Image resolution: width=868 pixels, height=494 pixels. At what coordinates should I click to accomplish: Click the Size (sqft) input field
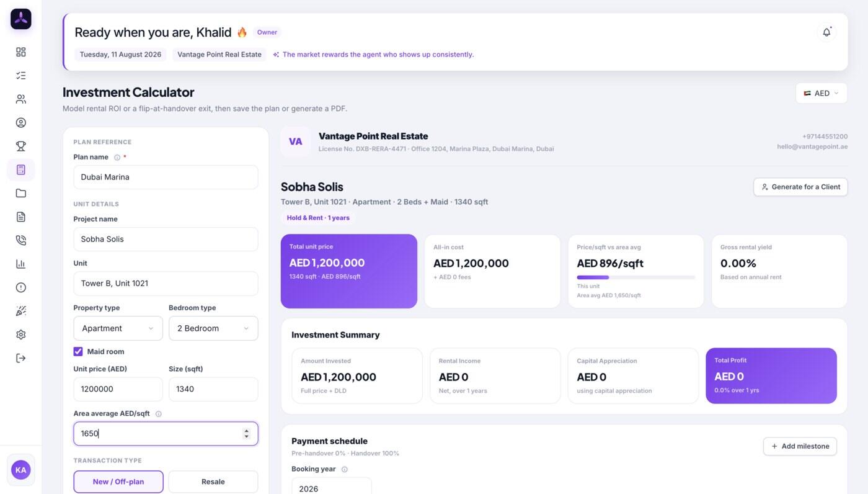(213, 389)
